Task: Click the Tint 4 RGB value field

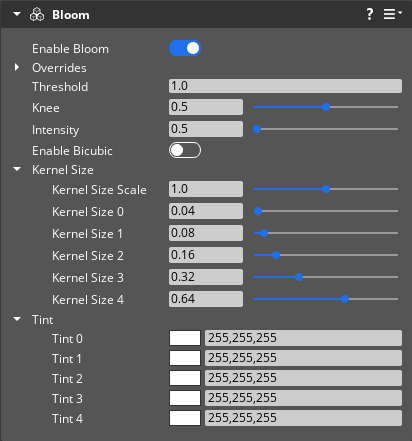Action: coord(303,418)
